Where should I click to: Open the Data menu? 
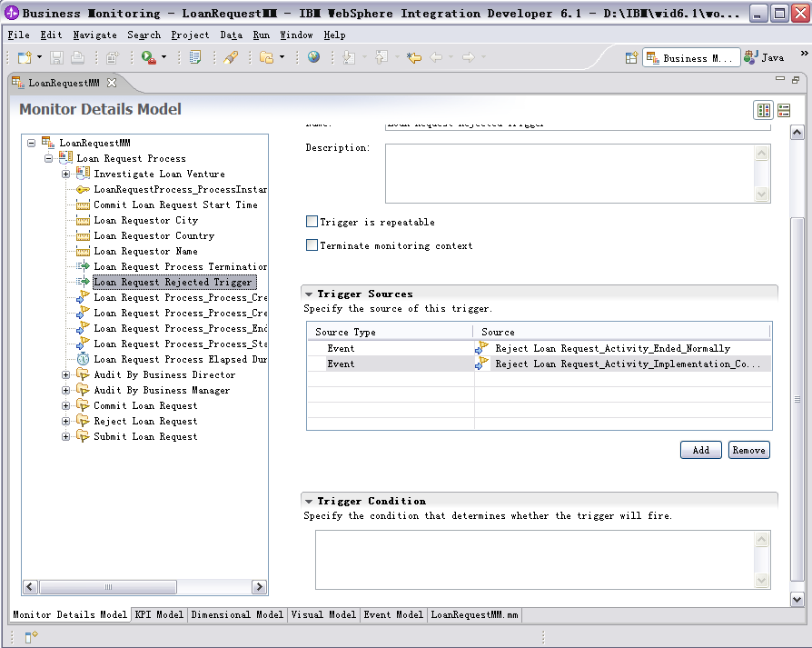(231, 35)
